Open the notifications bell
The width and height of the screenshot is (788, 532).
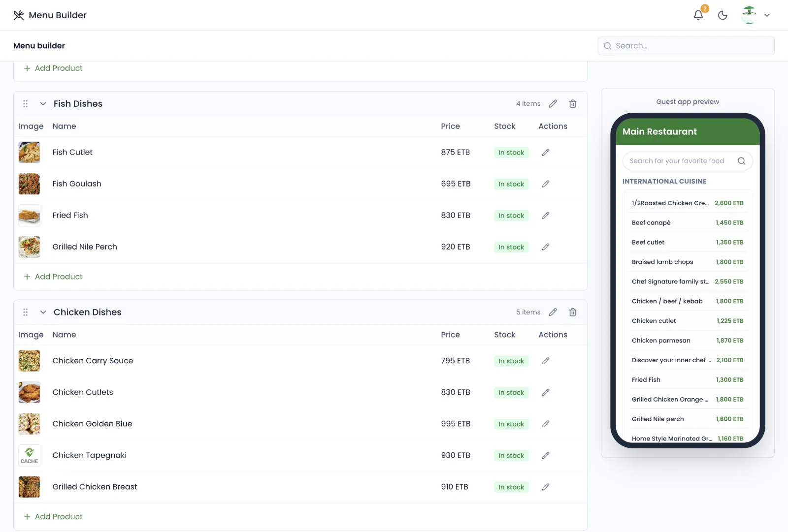tap(698, 15)
